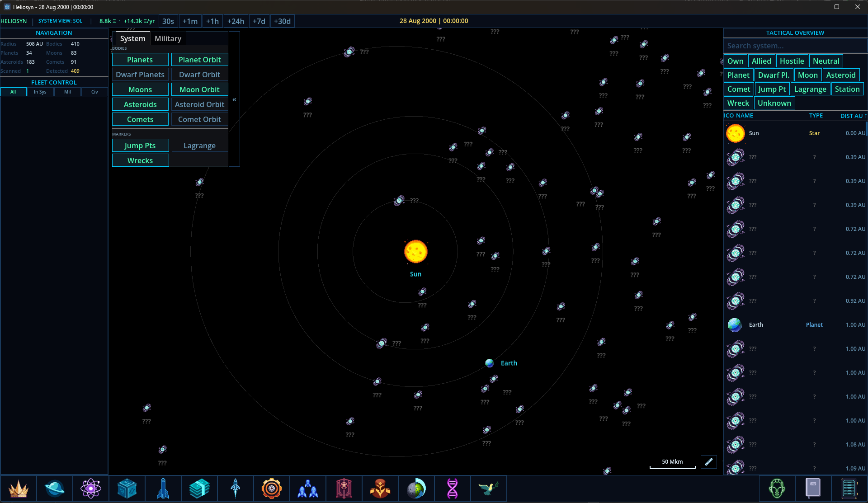
Task: Click the three-ship fleet formation icon
Action: (x=308, y=489)
